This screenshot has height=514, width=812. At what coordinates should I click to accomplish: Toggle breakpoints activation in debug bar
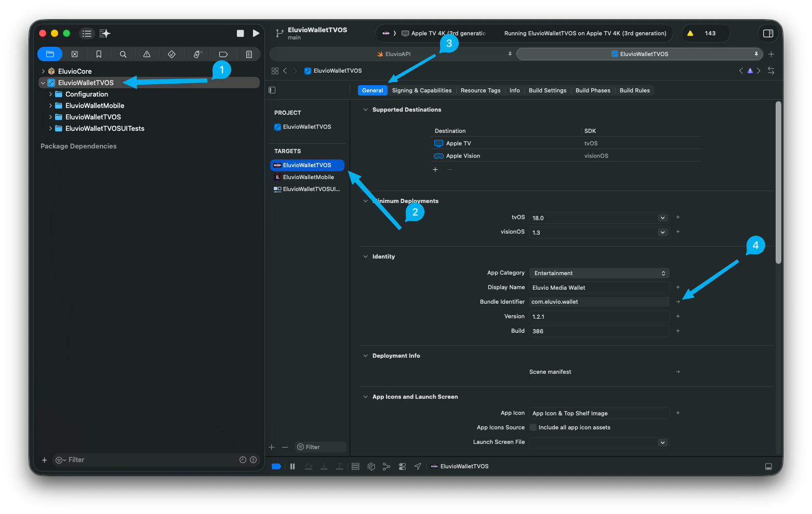[276, 466]
